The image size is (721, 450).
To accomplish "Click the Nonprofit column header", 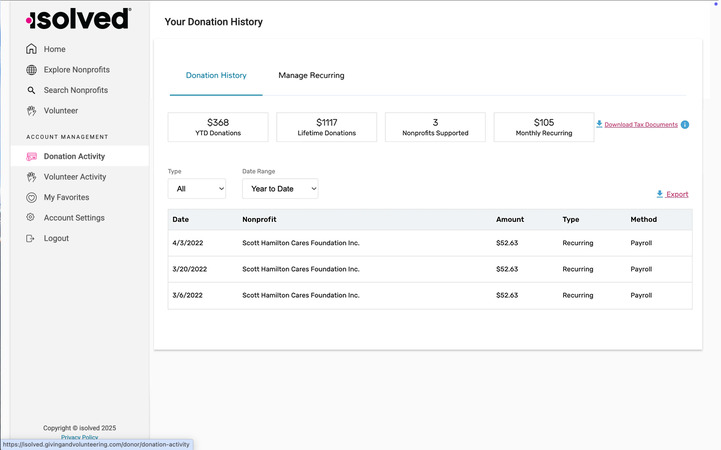I will pyautogui.click(x=259, y=220).
